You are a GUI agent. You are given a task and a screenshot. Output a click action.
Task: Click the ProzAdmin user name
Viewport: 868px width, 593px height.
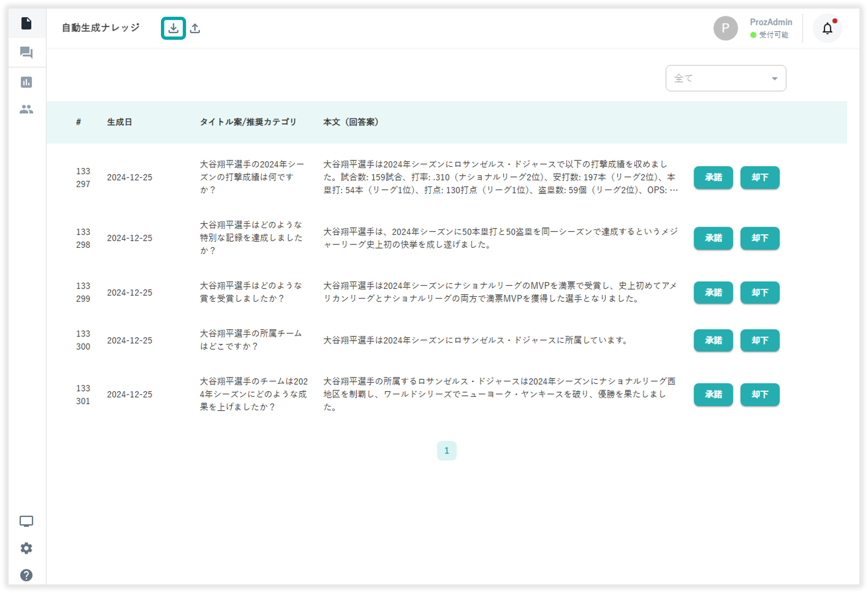pos(771,22)
